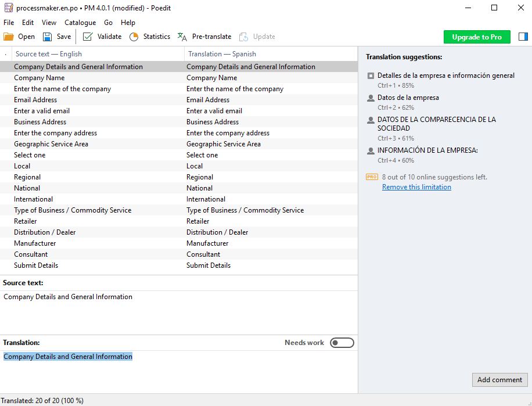Select the 'Submit Details' row
This screenshot has height=406, width=532.
coord(36,265)
